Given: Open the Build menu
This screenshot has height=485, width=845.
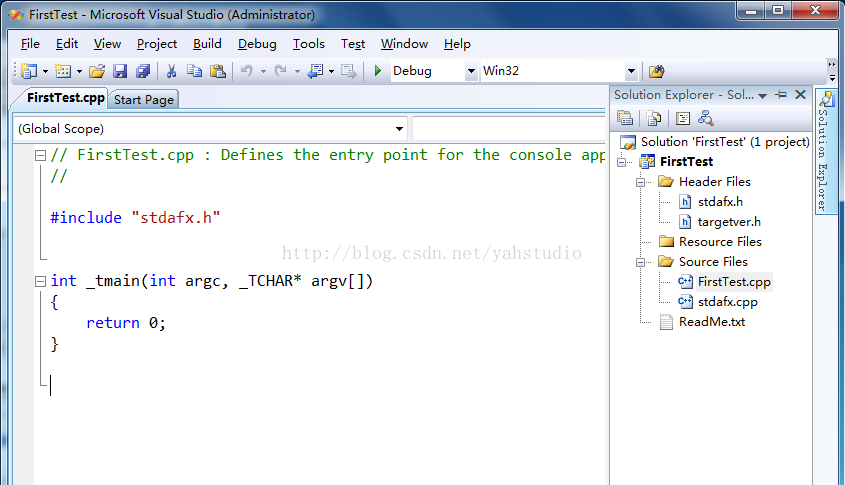Looking at the screenshot, I should [x=207, y=44].
